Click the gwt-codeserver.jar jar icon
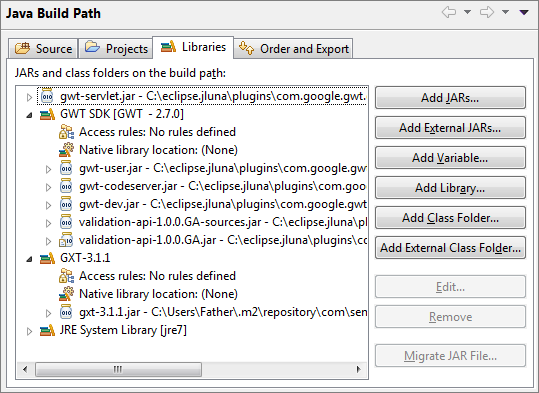Screen dimensions: 539x393 (x=66, y=186)
